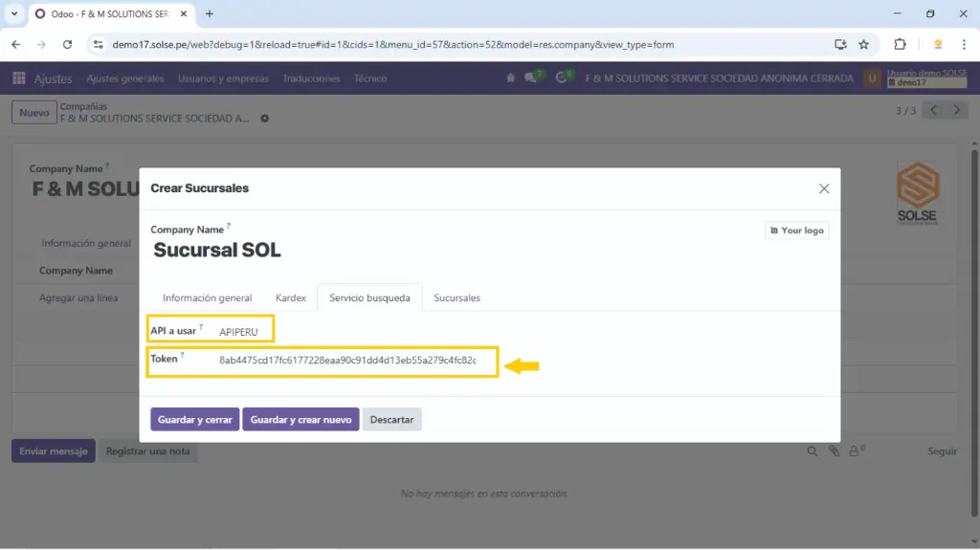Close the Crear Sucursales dialog

[x=824, y=188]
